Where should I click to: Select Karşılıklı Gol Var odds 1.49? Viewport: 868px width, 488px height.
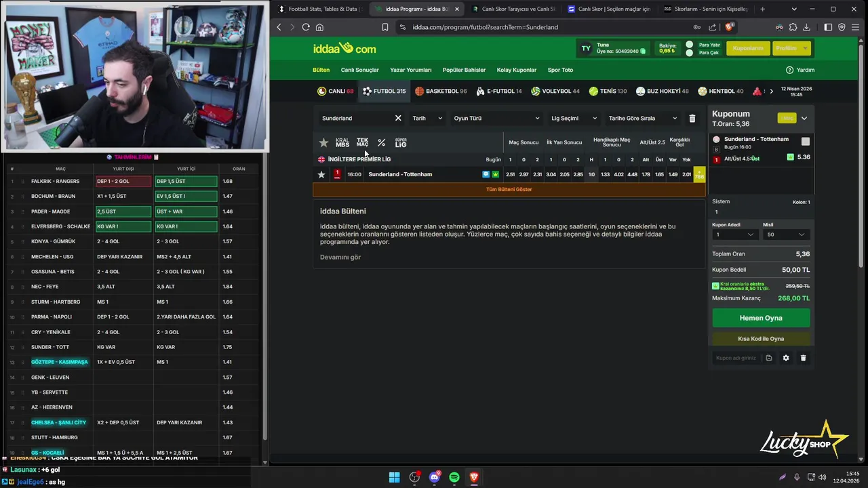click(x=673, y=174)
